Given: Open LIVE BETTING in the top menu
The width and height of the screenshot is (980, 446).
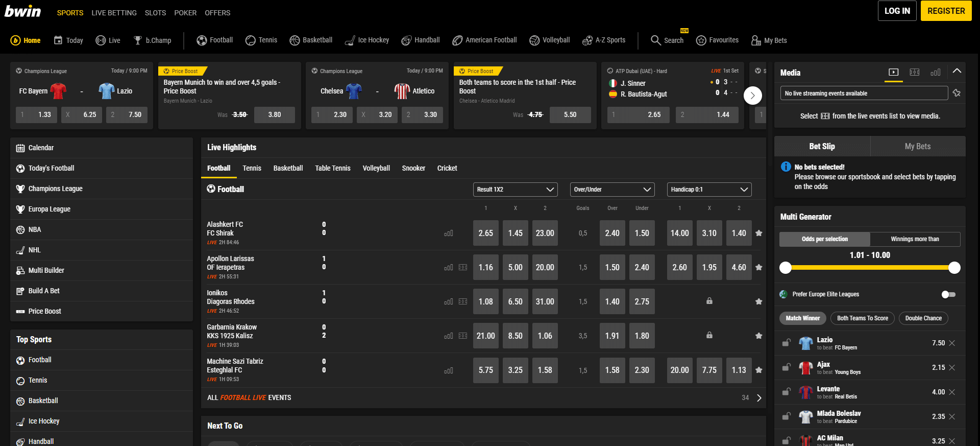Looking at the screenshot, I should [x=114, y=13].
